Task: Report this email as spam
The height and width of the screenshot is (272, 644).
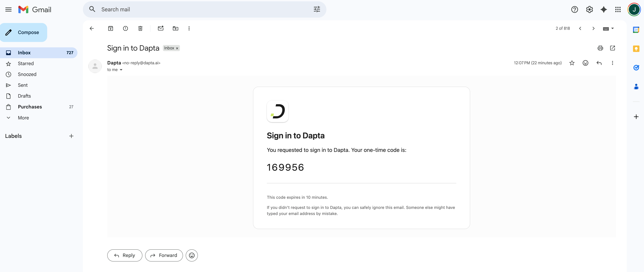Action: point(125,28)
